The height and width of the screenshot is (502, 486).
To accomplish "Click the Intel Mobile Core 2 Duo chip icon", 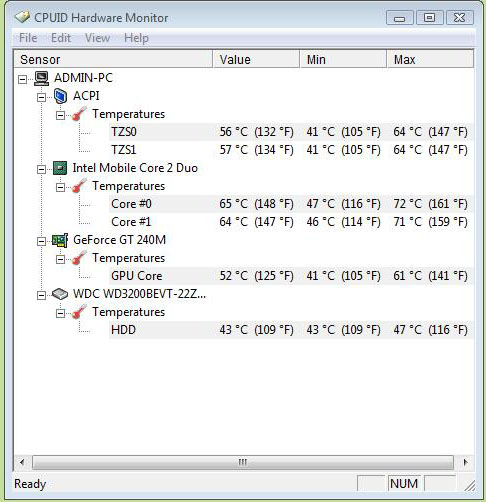I will 60,168.
